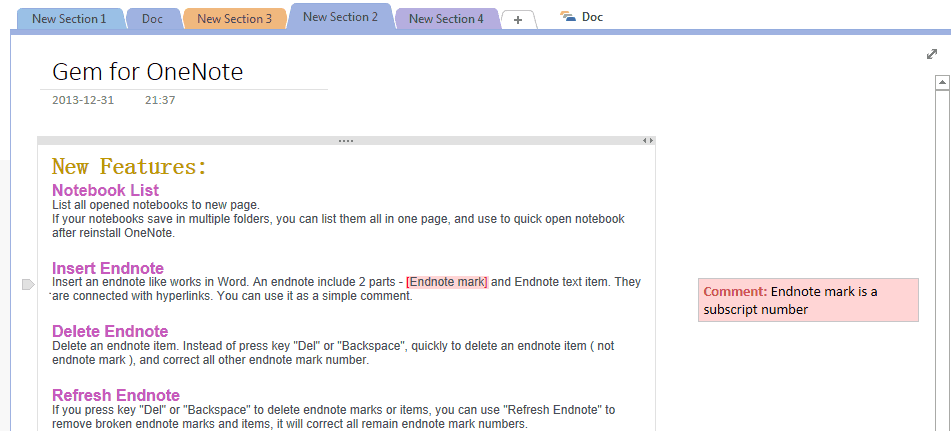
Task: Switch to the New Section 1 tab
Action: 69,19
